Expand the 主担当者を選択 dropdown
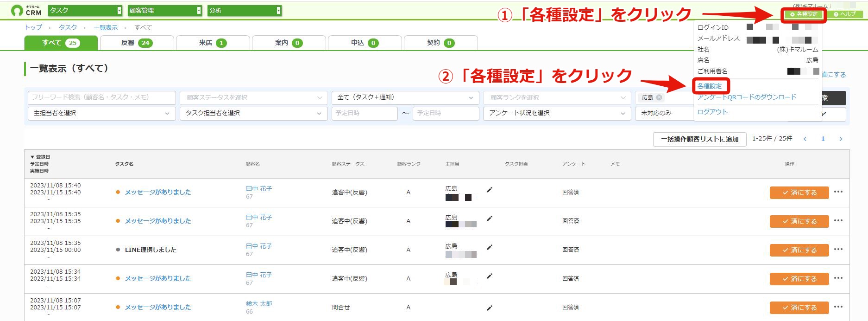Image resolution: width=868 pixels, height=321 pixels. click(x=102, y=113)
